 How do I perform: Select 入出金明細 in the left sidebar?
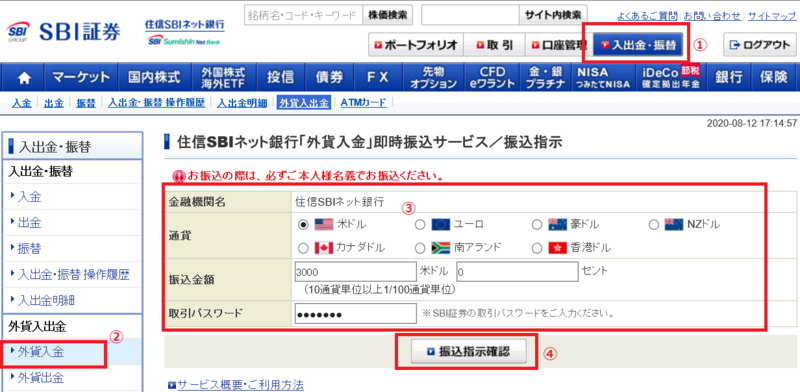72,300
